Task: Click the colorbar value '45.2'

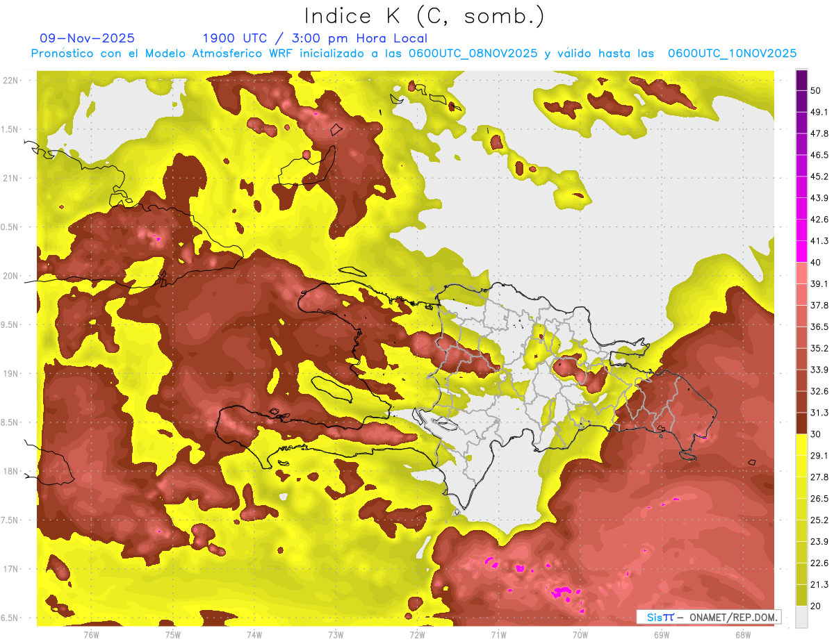Action: point(819,176)
